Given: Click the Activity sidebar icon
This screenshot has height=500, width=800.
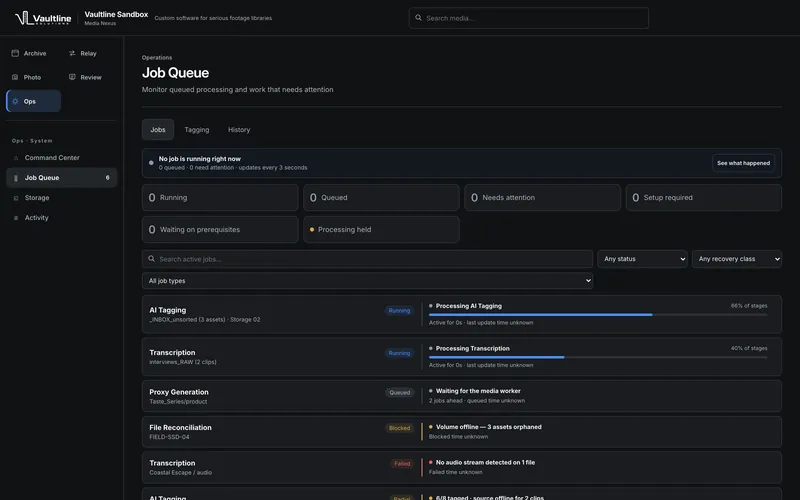Looking at the screenshot, I should click(x=16, y=218).
